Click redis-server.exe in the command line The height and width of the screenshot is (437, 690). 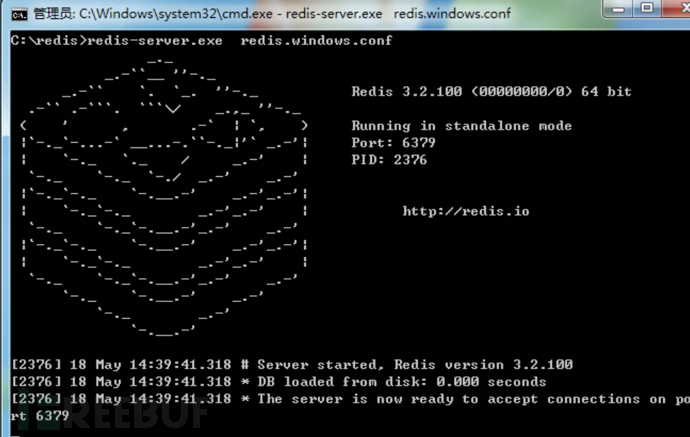tap(154, 41)
